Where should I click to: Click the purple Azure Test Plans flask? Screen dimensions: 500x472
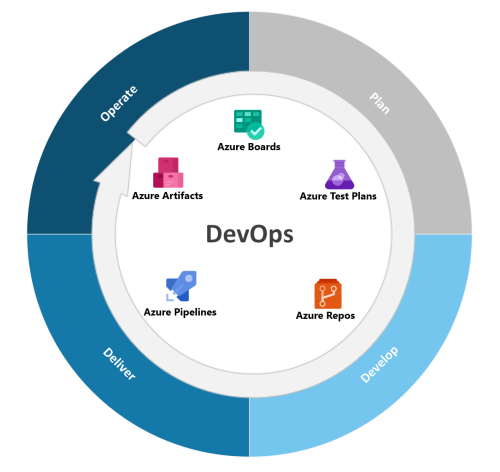pyautogui.click(x=339, y=174)
